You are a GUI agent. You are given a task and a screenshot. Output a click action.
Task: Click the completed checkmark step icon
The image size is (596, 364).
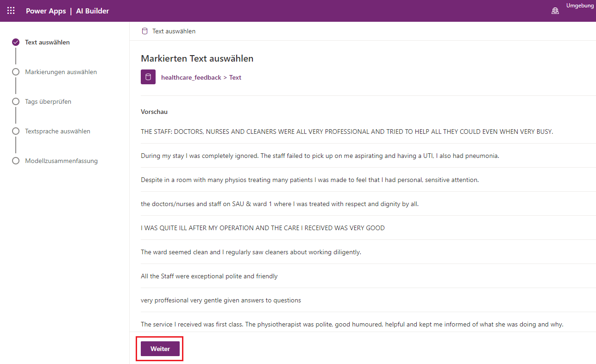click(16, 42)
